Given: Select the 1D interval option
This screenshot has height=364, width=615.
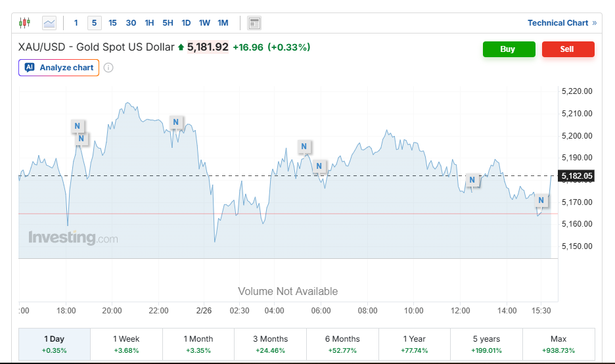Looking at the screenshot, I should coord(186,23).
